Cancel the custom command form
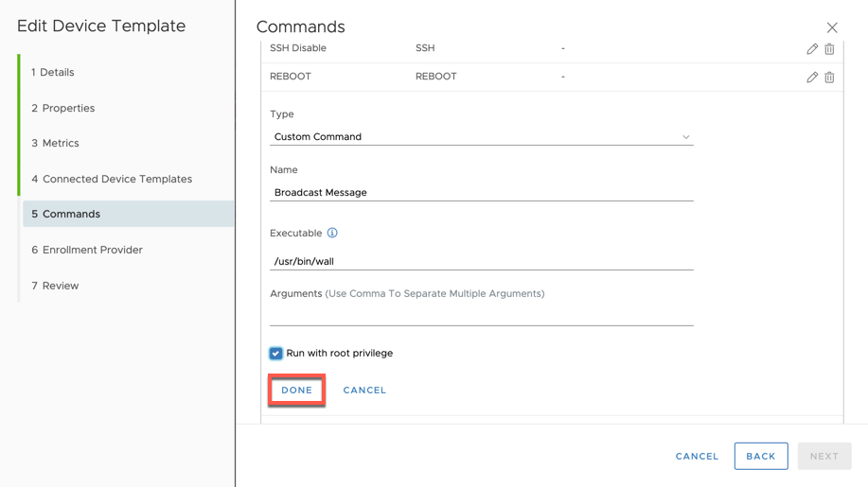This screenshot has height=487, width=868. pyautogui.click(x=364, y=391)
